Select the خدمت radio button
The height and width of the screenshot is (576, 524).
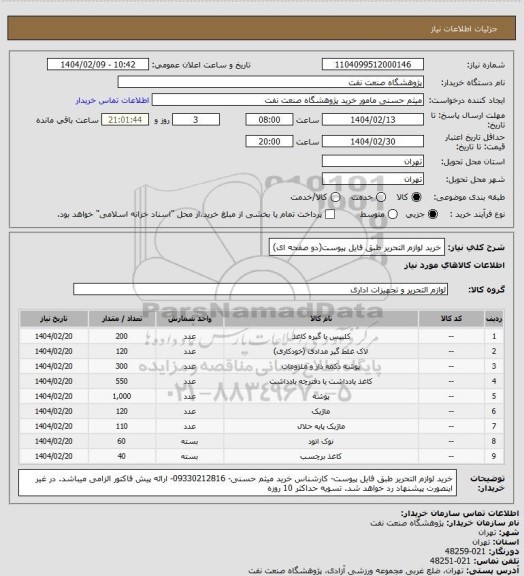coord(381,197)
